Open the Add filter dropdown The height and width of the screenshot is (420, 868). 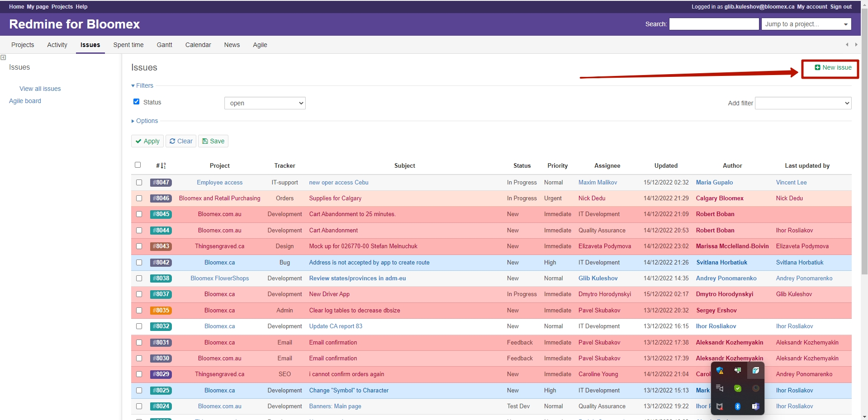[x=803, y=103]
